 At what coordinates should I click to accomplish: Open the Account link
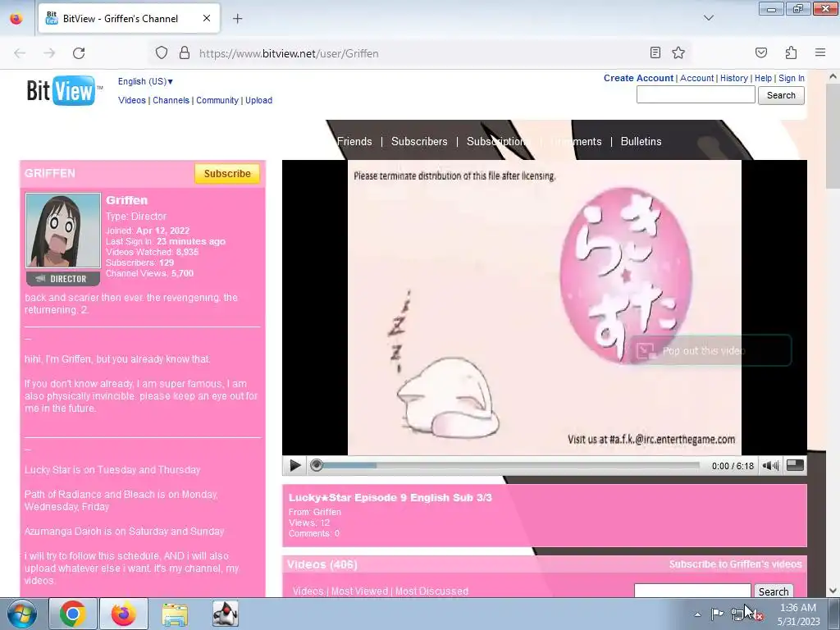(697, 78)
